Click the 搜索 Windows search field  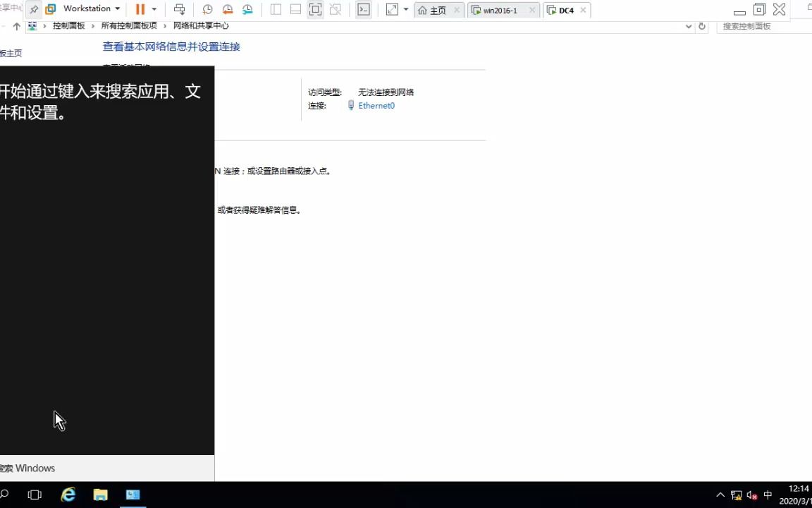coord(107,468)
